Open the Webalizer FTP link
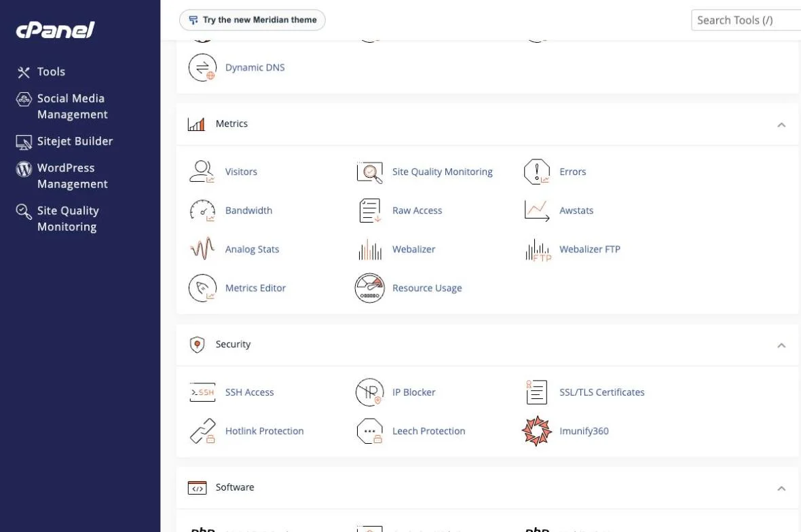Viewport: 801px width, 532px height. [x=589, y=249]
